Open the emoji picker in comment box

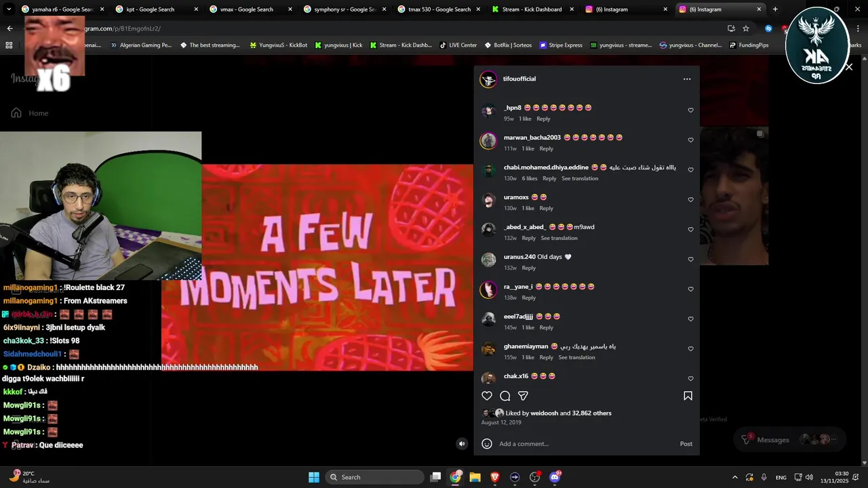[487, 444]
